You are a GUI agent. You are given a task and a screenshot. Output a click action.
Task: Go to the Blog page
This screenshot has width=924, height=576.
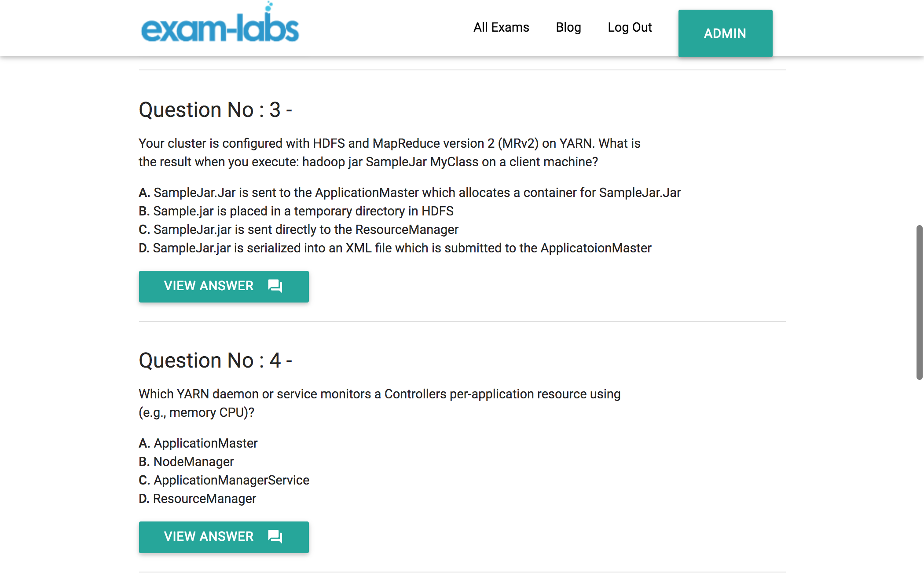point(568,27)
